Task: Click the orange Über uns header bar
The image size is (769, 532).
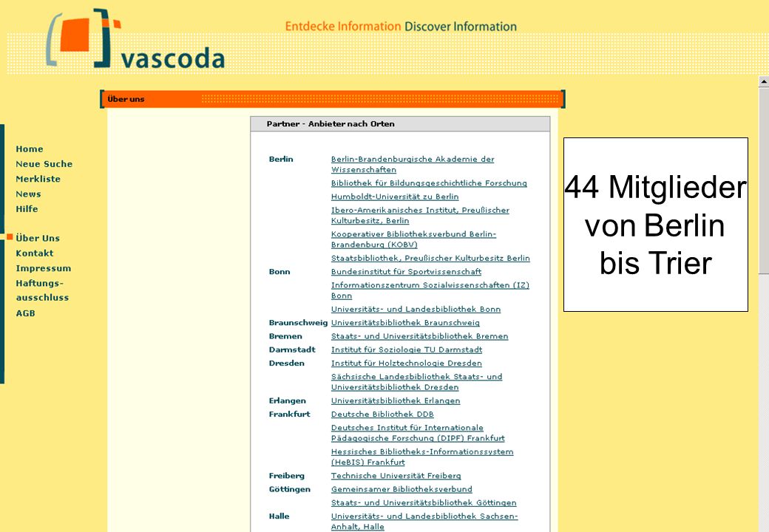Action: point(333,99)
